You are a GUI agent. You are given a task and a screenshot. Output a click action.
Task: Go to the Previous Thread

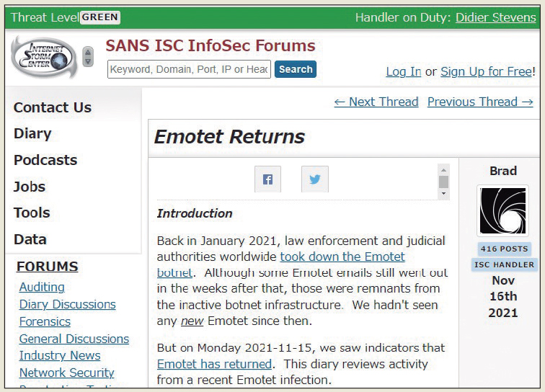click(x=480, y=102)
